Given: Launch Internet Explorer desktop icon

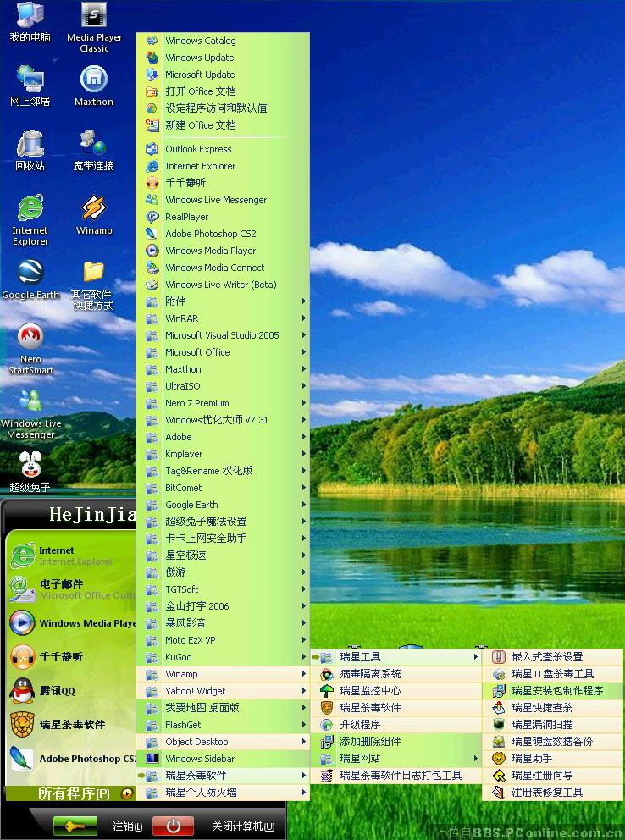Looking at the screenshot, I should 30,220.
